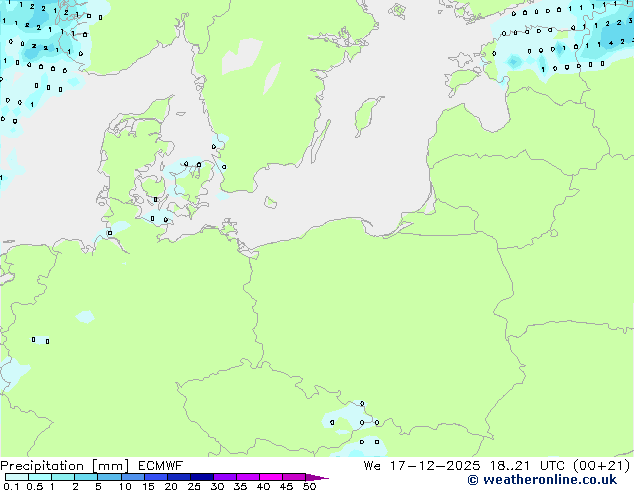Click the 25–30 mm dark blue legend box
The width and height of the screenshot is (634, 490).
(202, 477)
